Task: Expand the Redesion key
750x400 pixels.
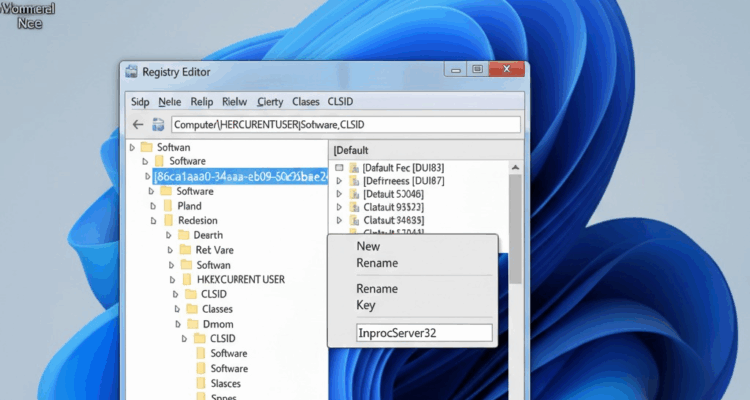Action: 154,221
